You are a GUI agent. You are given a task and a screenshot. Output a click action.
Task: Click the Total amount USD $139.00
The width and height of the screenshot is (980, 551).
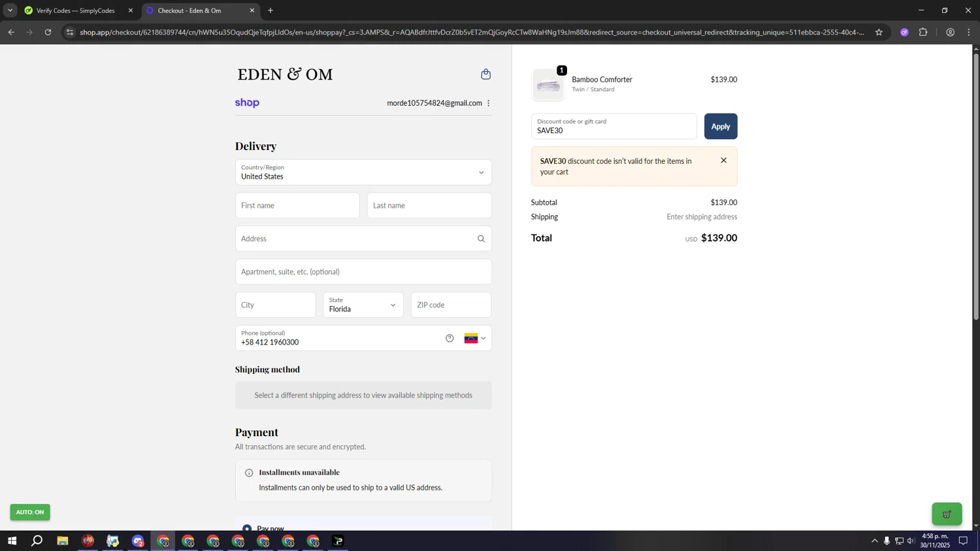711,238
